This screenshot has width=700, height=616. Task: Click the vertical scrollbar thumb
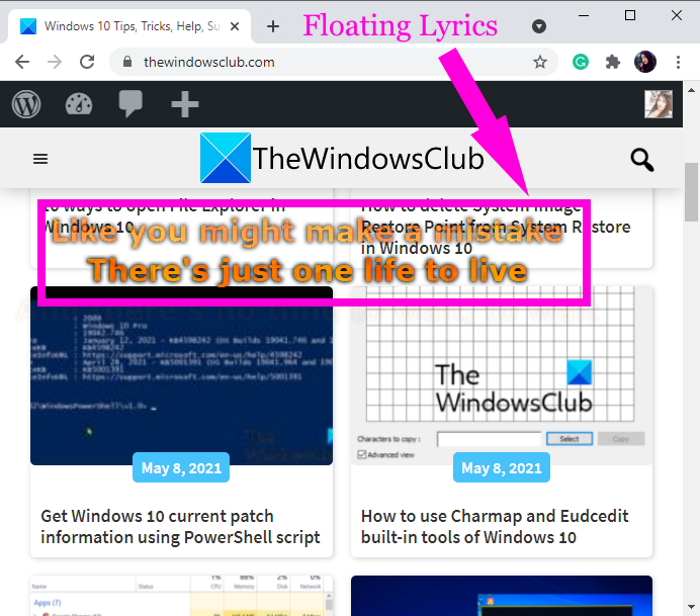pos(692,192)
